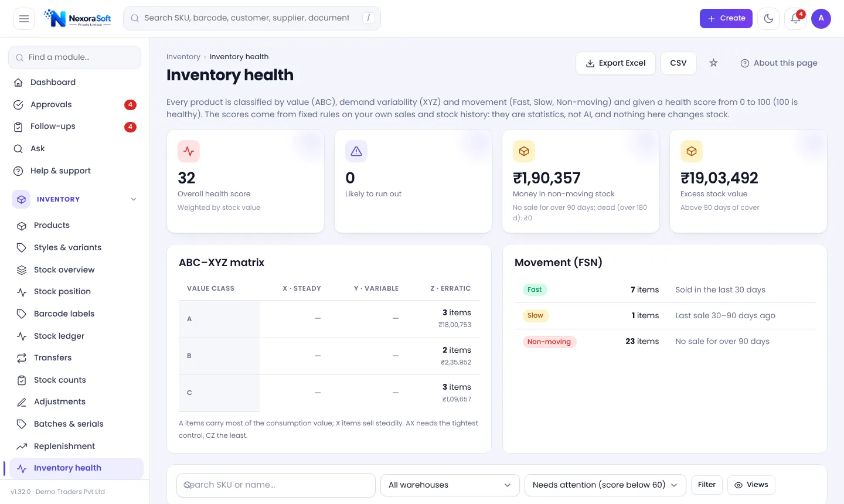844x504 pixels.
Task: Click the non-moving stock box icon
Action: click(524, 151)
